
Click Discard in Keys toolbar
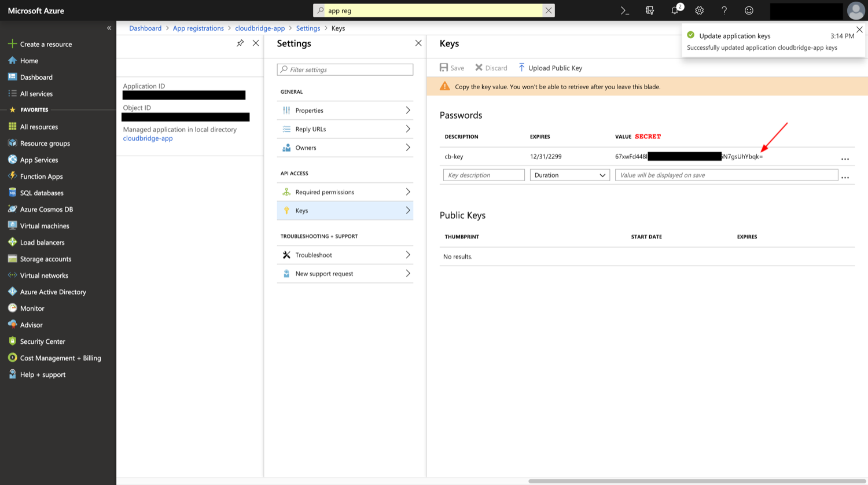(x=491, y=68)
